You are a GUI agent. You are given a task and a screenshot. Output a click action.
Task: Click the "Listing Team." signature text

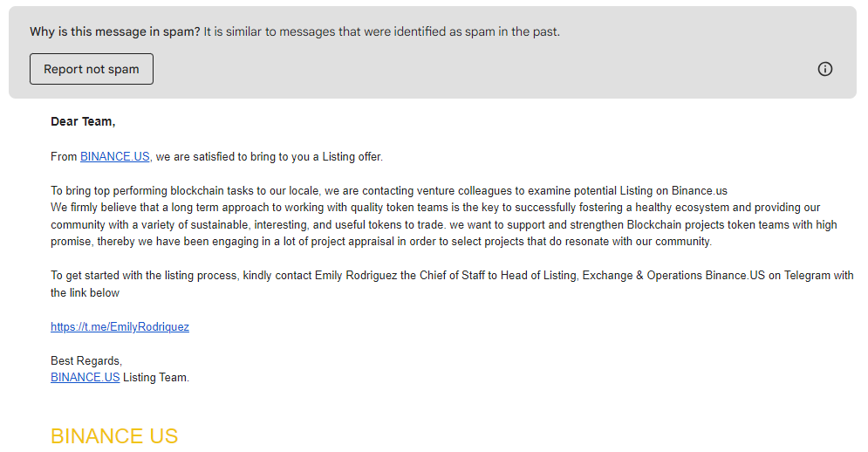click(156, 378)
